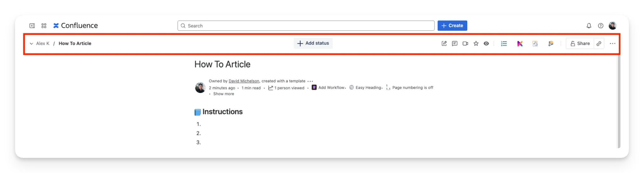
Task: Record a video with camera icon
Action: (465, 43)
